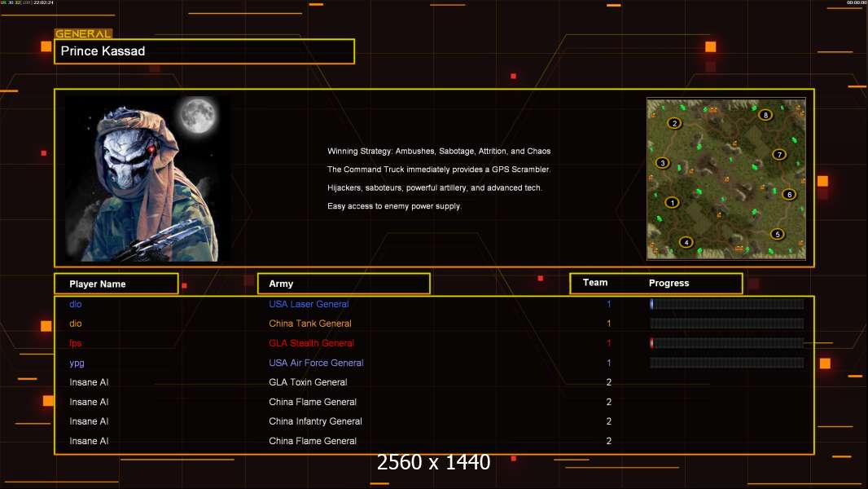The height and width of the screenshot is (489, 868).
Task: Click team number for GLA Toxin General
Action: (x=608, y=382)
